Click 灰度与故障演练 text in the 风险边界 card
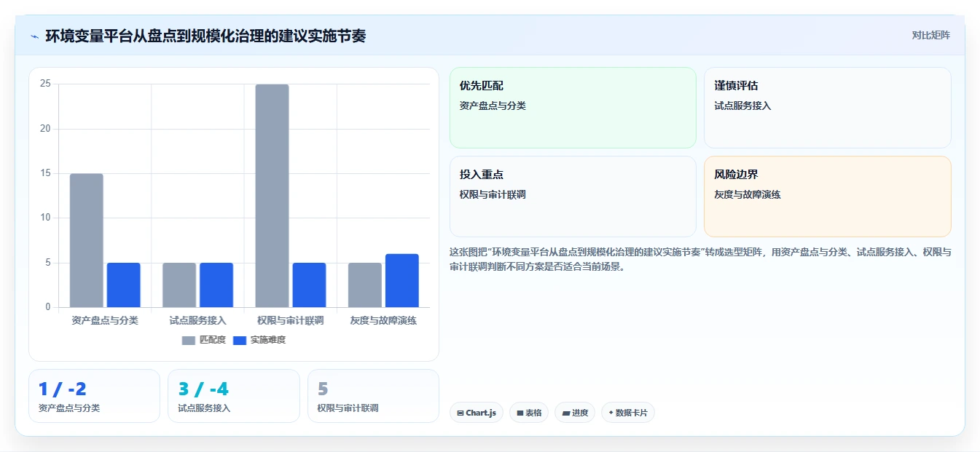 [x=748, y=195]
